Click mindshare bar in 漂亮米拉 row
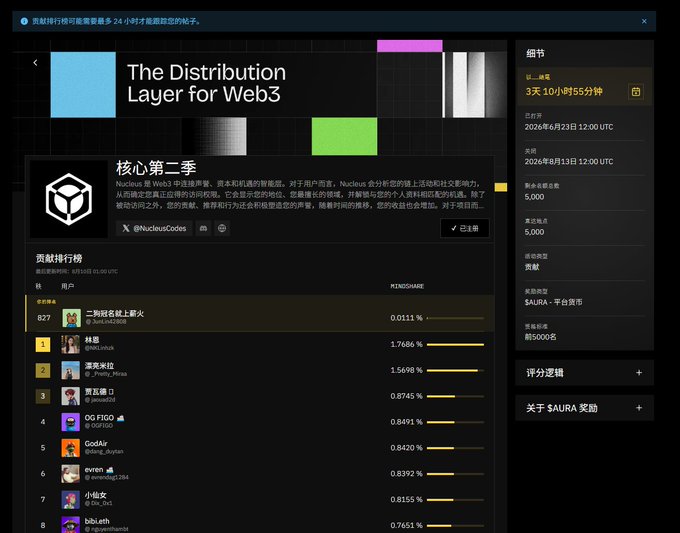This screenshot has height=533, width=680. pyautogui.click(x=455, y=370)
